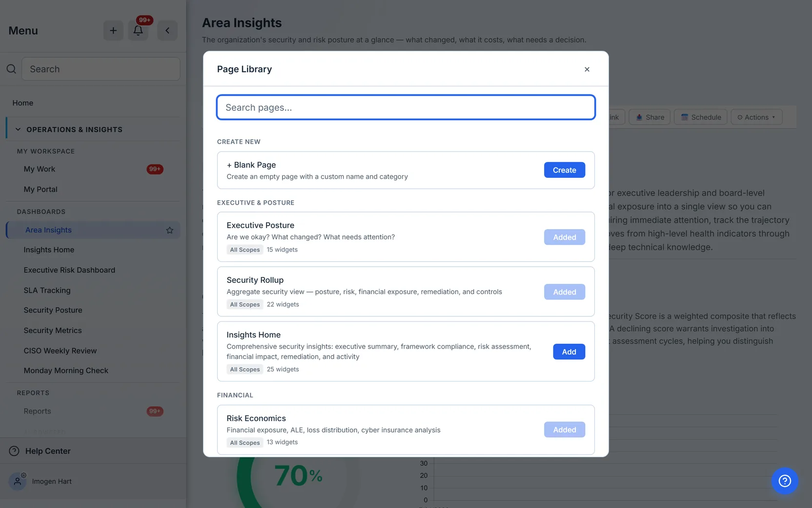Image resolution: width=812 pixels, height=508 pixels.
Task: Click the Schedule button
Action: (701, 117)
